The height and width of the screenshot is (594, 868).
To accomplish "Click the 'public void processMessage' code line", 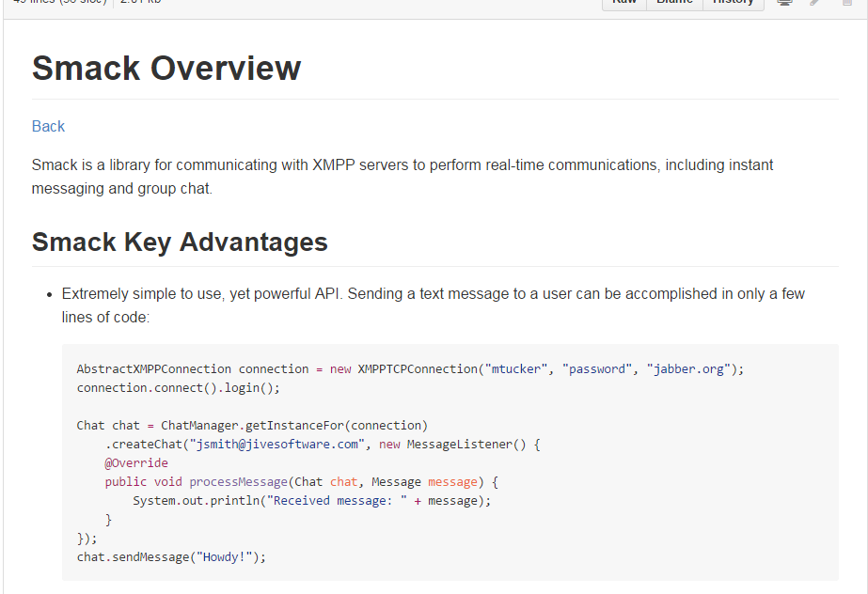I will (302, 482).
